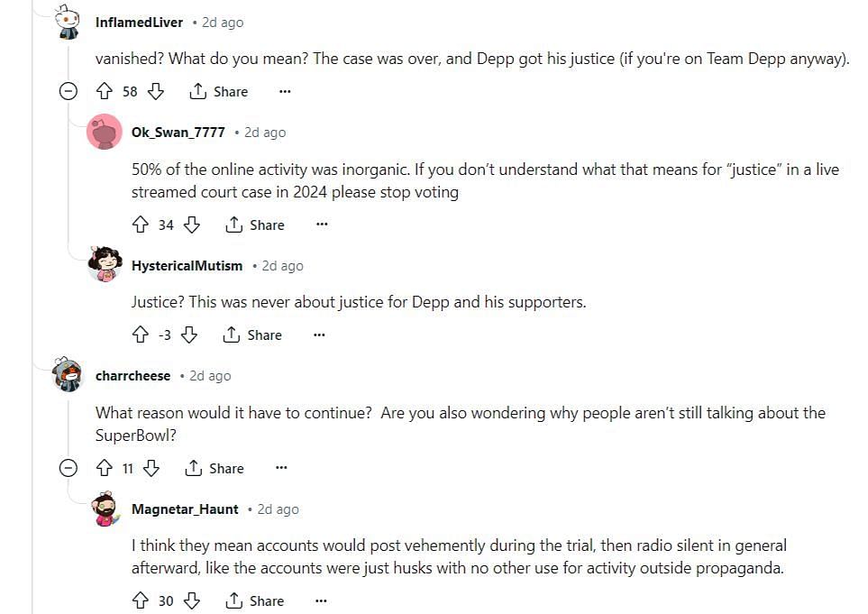Upvote Magnetar_Haunt's comment

pyautogui.click(x=141, y=600)
